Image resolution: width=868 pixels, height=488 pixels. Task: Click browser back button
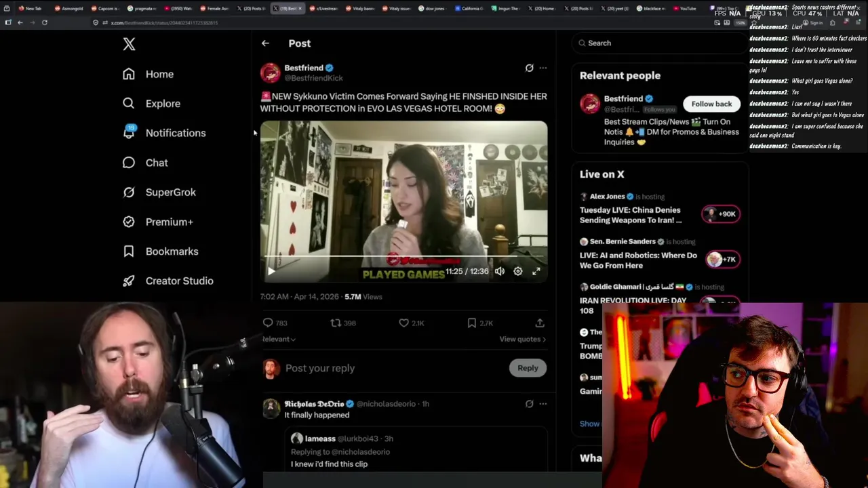(x=20, y=22)
